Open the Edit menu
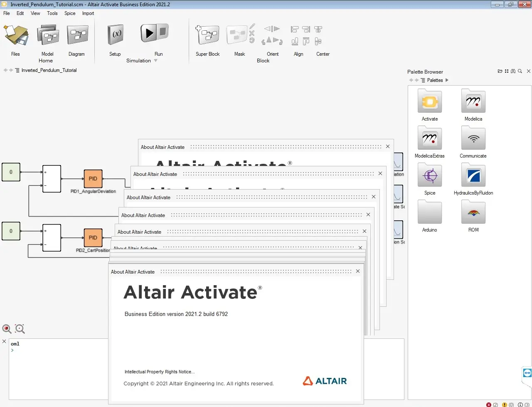 click(x=20, y=13)
